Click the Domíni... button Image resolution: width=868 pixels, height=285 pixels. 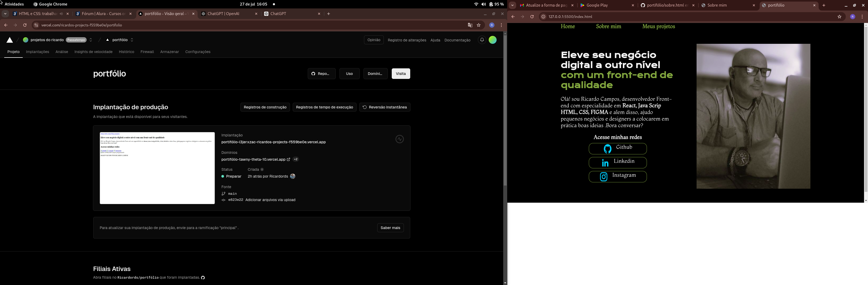(x=375, y=74)
